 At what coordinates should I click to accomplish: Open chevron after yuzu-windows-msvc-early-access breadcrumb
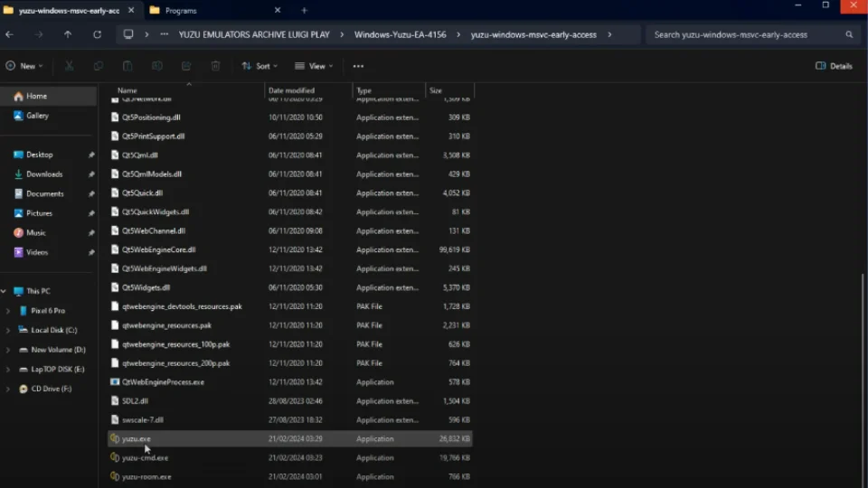pyautogui.click(x=609, y=34)
